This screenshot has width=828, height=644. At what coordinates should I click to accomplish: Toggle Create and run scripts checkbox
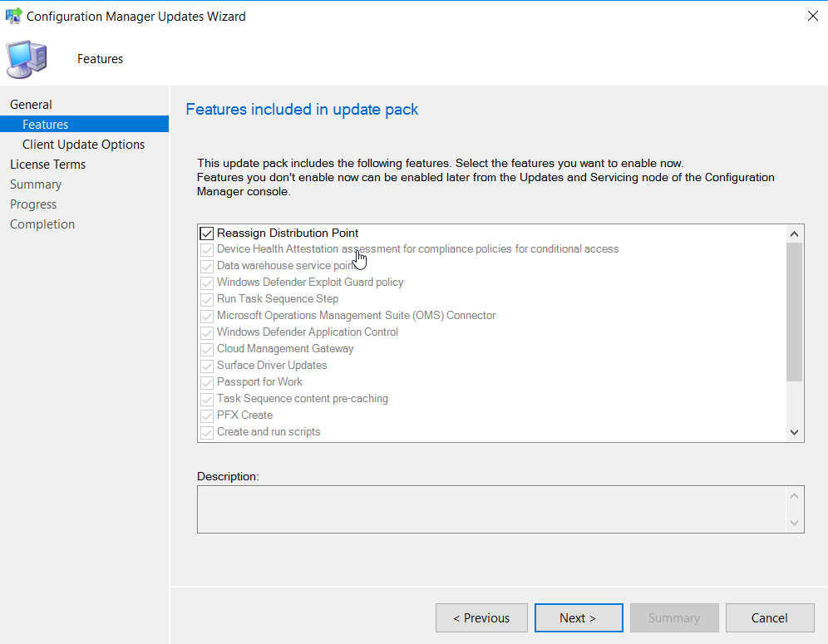pyautogui.click(x=206, y=432)
